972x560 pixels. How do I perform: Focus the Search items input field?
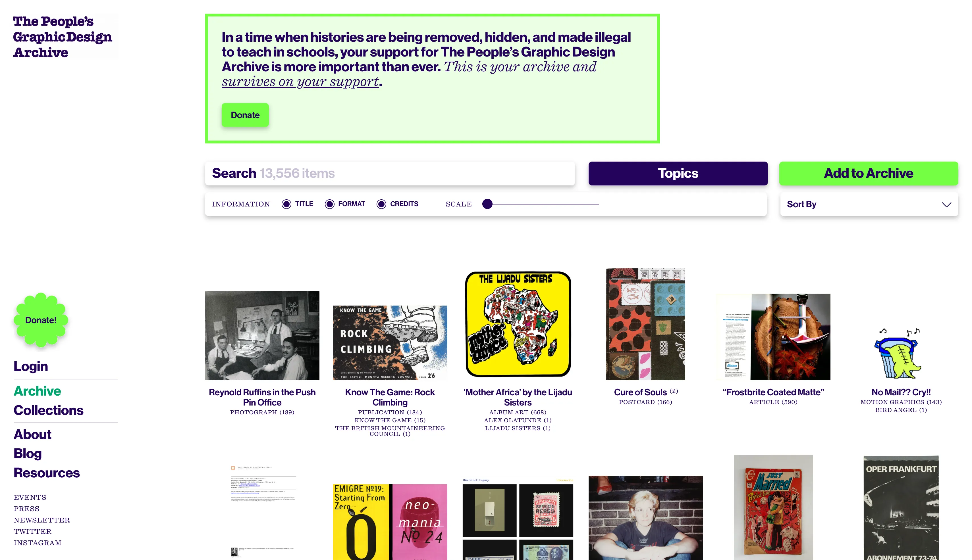pos(390,174)
